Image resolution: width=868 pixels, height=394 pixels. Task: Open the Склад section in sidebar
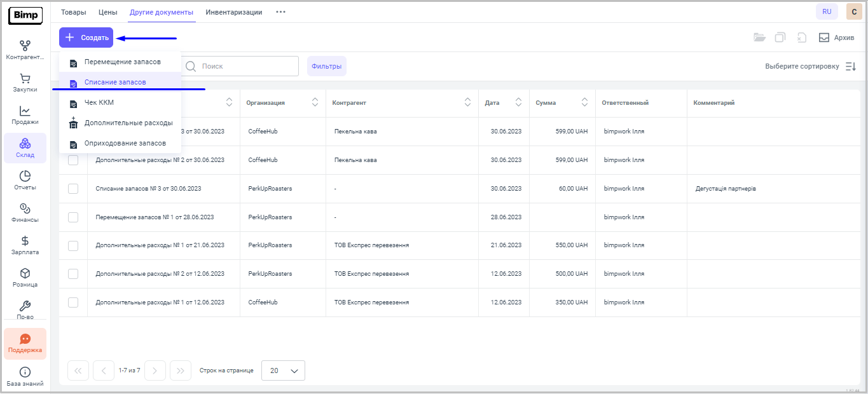(x=25, y=144)
